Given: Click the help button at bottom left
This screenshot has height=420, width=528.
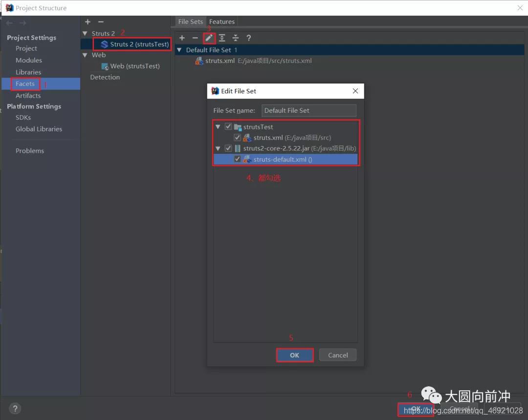Looking at the screenshot, I should coord(15,409).
